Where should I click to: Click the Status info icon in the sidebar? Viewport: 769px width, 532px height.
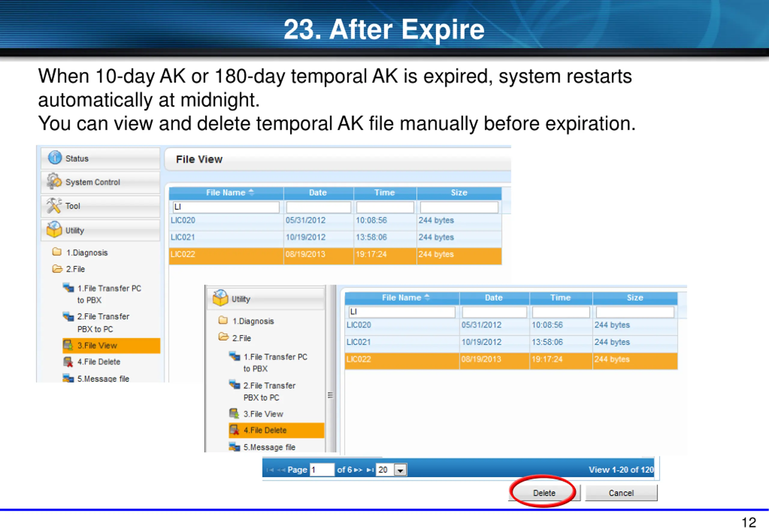[x=55, y=158]
